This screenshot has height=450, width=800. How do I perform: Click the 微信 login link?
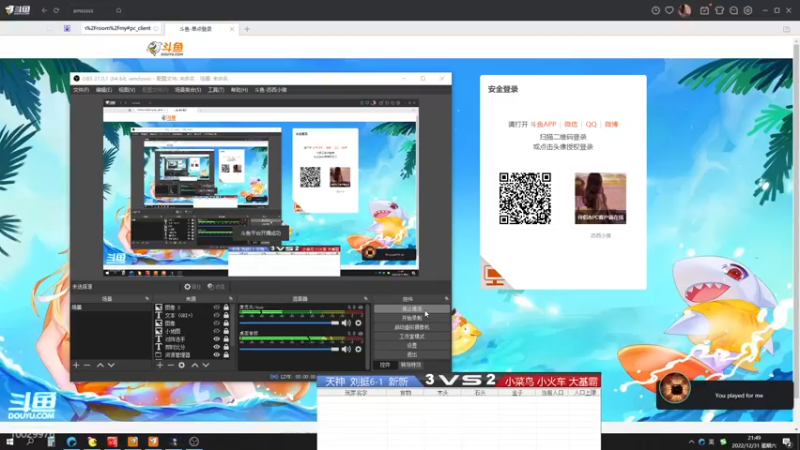pos(571,124)
